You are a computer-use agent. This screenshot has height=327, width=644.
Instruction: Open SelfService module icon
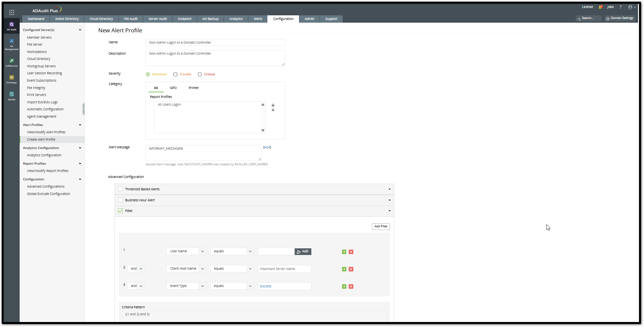pos(12,62)
